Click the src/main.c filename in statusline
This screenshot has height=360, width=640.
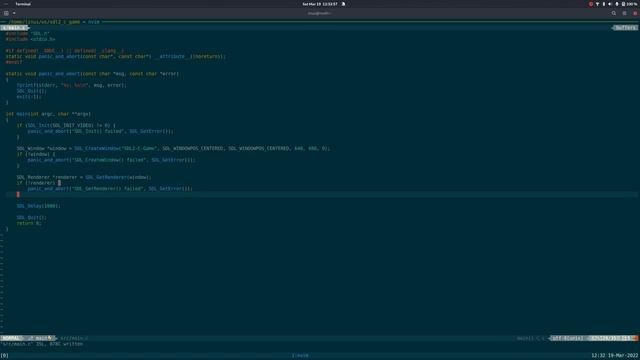click(74, 338)
